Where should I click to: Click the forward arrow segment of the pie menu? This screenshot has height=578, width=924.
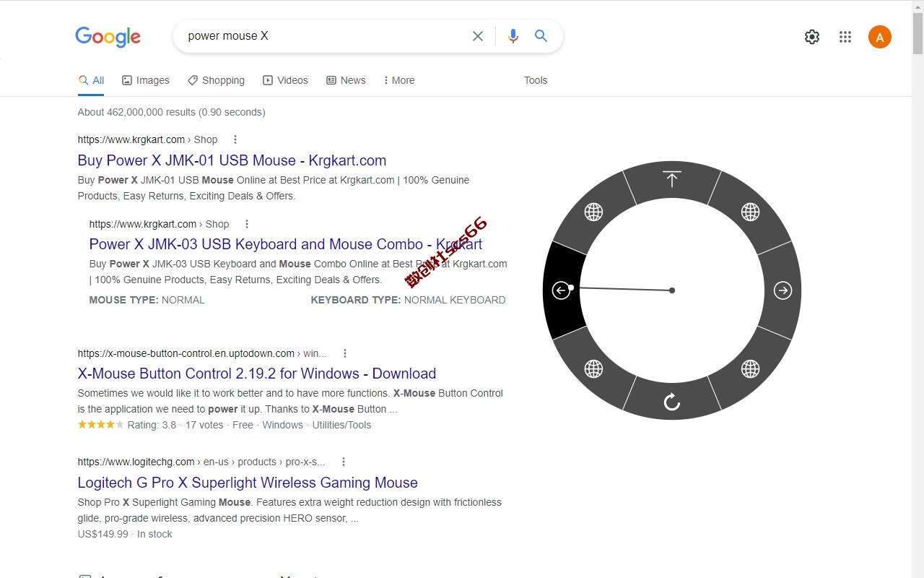[782, 290]
